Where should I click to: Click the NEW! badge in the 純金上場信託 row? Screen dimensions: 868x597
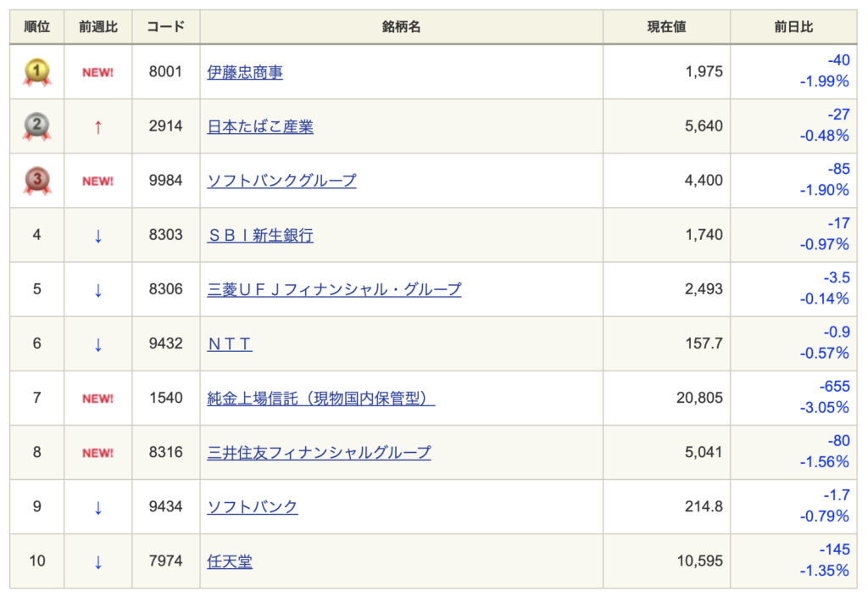(x=97, y=399)
